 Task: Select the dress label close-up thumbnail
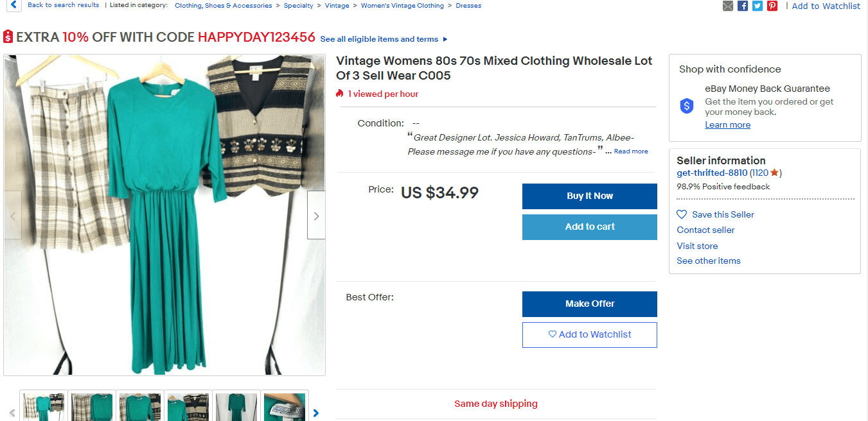(x=285, y=407)
